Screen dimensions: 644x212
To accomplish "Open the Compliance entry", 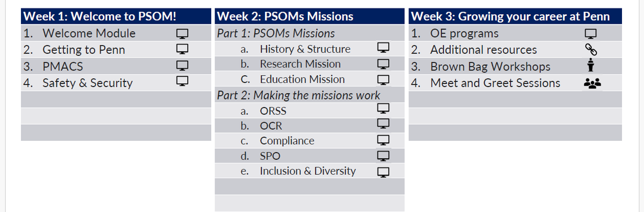I will tap(287, 141).
